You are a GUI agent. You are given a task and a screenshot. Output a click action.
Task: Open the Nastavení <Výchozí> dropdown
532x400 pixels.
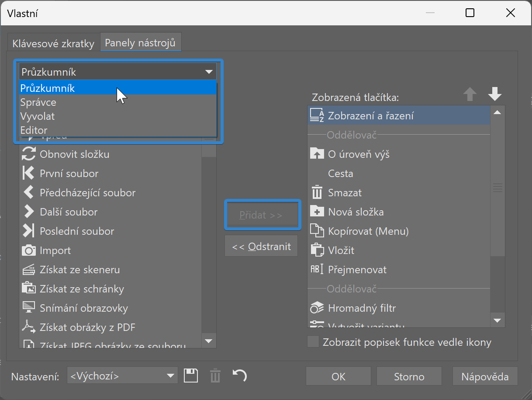(122, 376)
